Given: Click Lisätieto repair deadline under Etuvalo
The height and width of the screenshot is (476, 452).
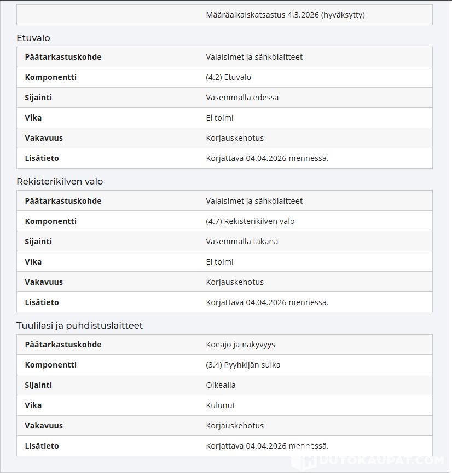Looking at the screenshot, I should [267, 158].
